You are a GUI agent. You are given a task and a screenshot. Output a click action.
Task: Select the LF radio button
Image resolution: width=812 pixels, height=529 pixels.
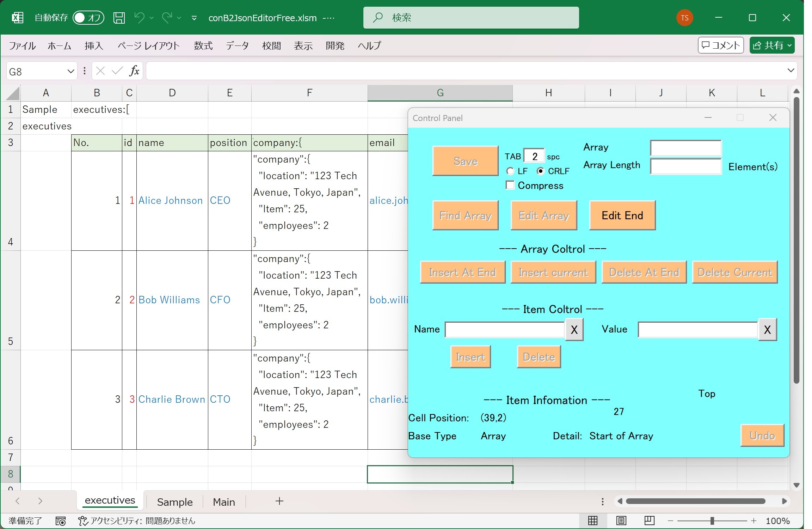[510, 171]
